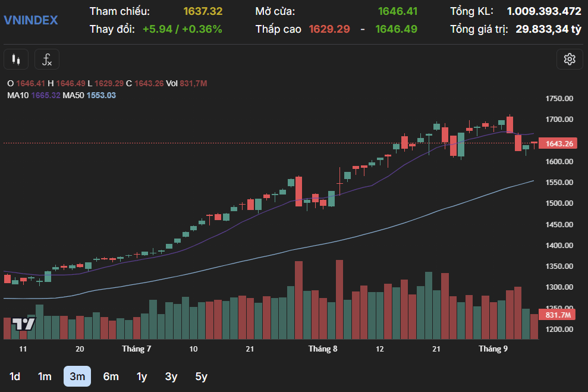588x392 pixels.
Task: Click the Thay đổi label
Action: 112,29
